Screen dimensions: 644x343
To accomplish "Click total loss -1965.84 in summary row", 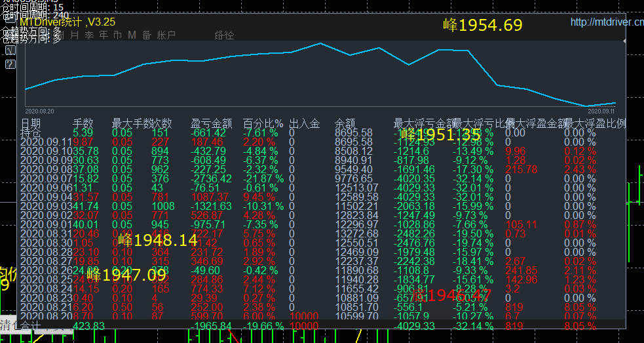I will [211, 326].
